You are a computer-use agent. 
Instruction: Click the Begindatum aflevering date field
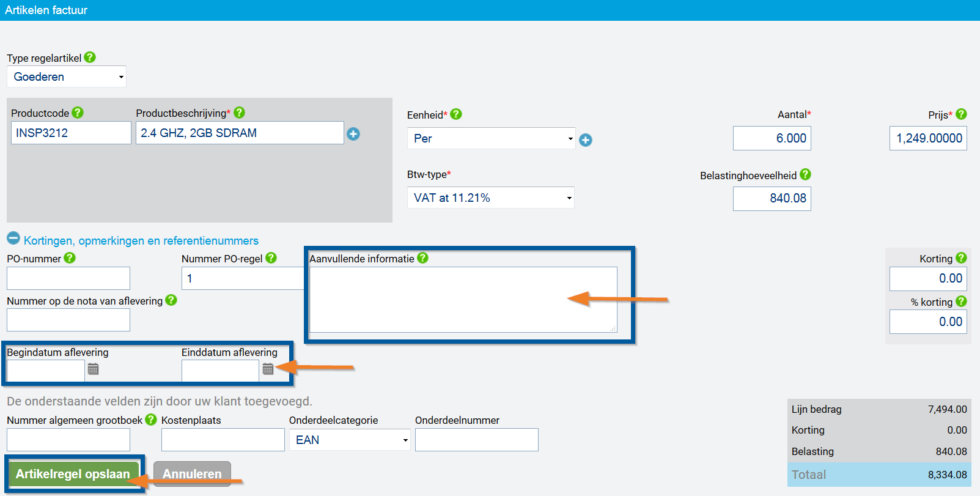(x=46, y=371)
